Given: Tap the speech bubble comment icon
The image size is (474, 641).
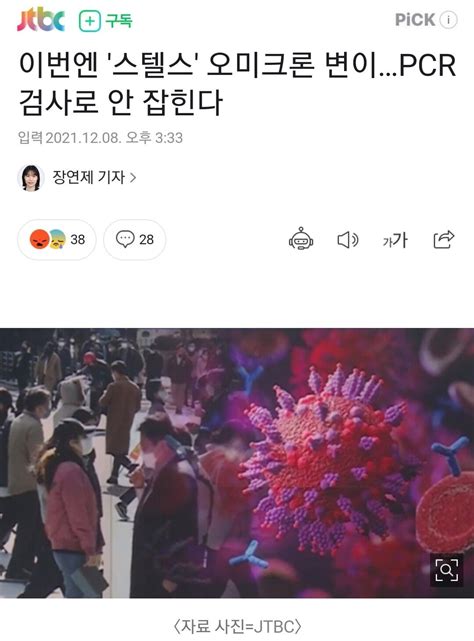Looking at the screenshot, I should point(125,239).
